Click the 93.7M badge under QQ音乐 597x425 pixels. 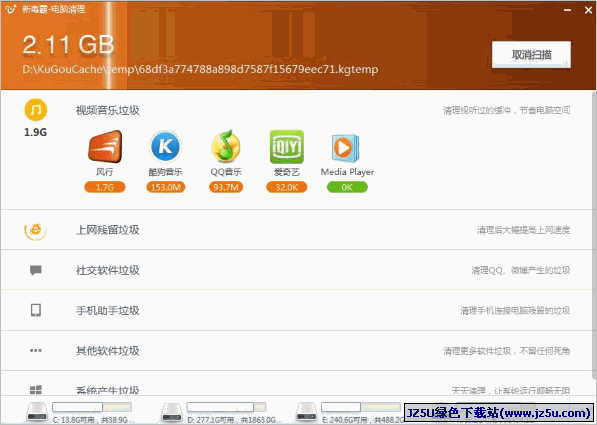[x=226, y=187]
